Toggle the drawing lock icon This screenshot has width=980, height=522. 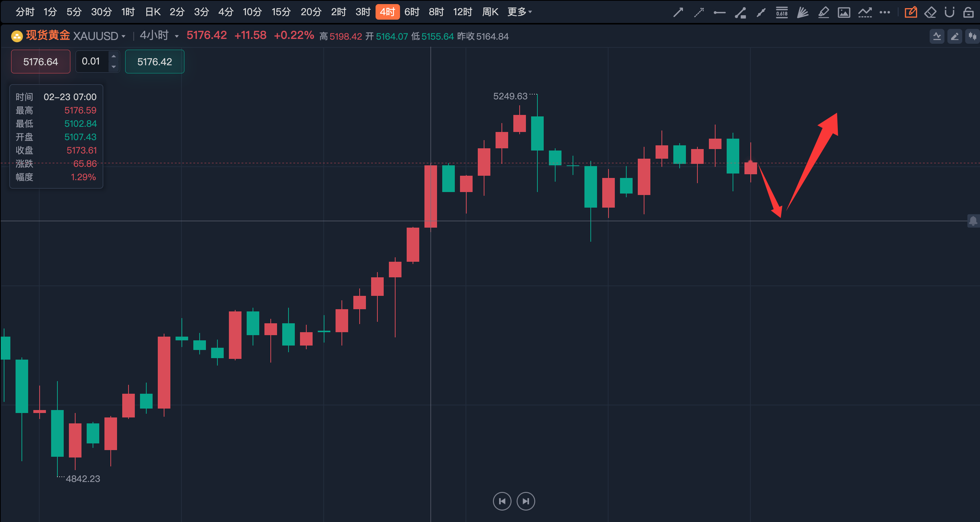point(969,12)
